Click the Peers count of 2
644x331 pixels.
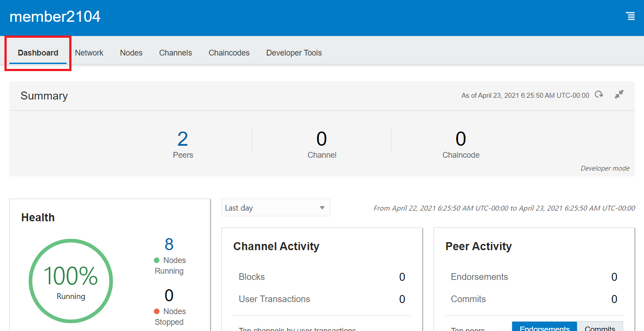point(183,139)
